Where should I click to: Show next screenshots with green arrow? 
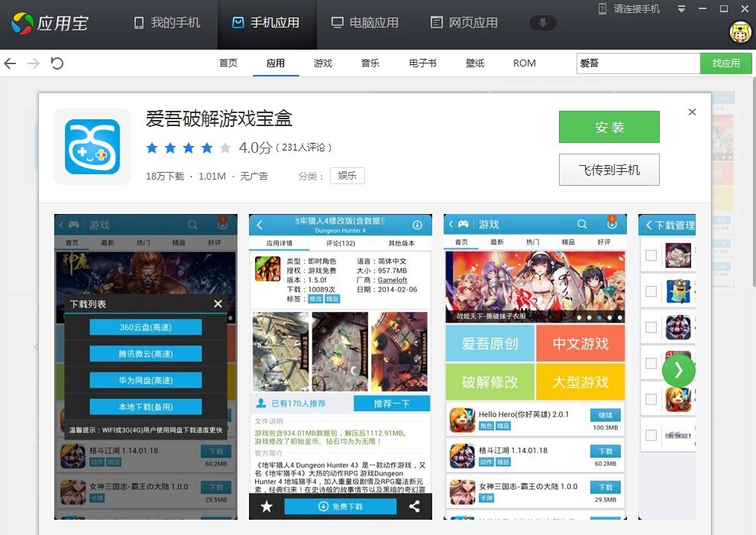679,370
